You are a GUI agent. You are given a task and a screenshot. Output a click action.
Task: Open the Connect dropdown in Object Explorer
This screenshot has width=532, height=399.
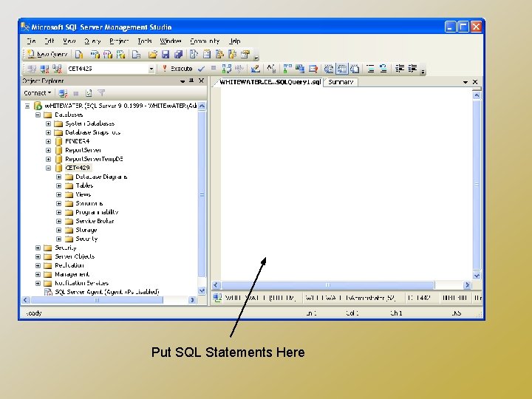tap(38, 93)
